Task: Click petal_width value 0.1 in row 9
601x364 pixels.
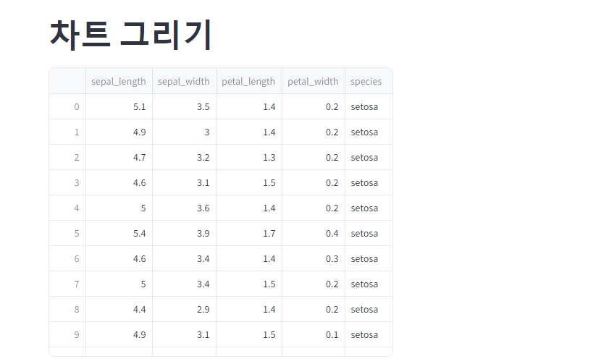Action: tap(313, 334)
